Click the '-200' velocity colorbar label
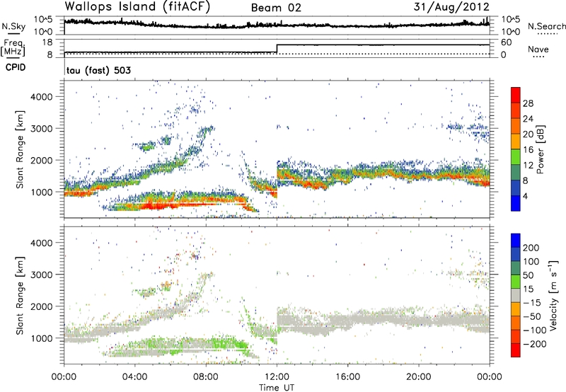The width and height of the screenshot is (566, 392). coord(535,344)
